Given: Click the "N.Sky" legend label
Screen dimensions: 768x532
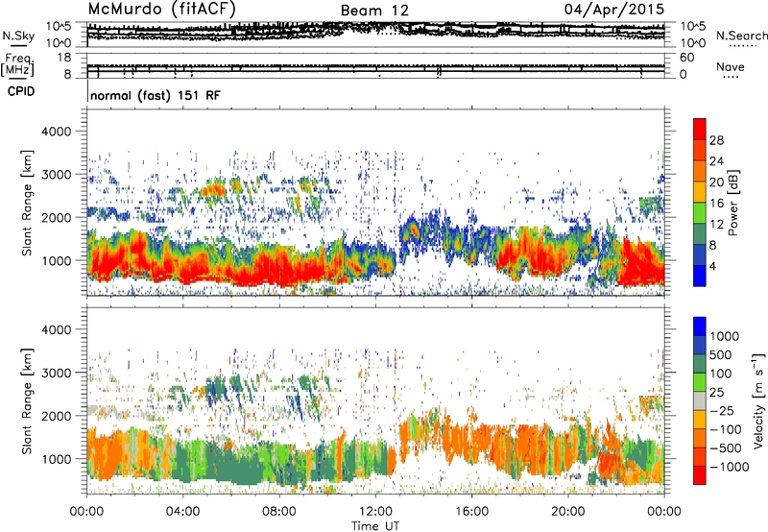Looking at the screenshot, I should tap(18, 36).
